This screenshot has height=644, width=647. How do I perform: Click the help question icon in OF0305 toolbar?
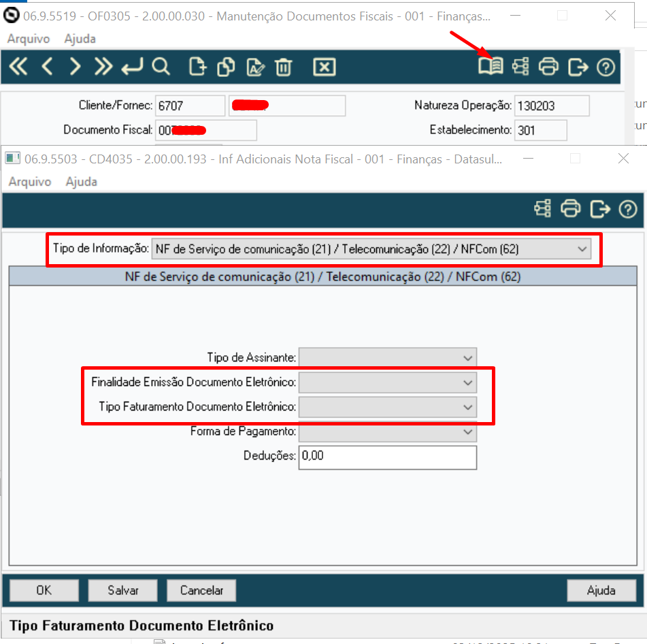(605, 67)
